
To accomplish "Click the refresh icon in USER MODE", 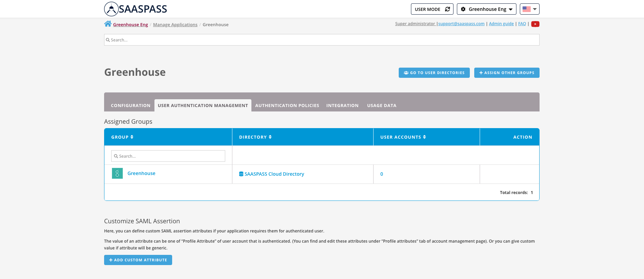I will (x=447, y=9).
